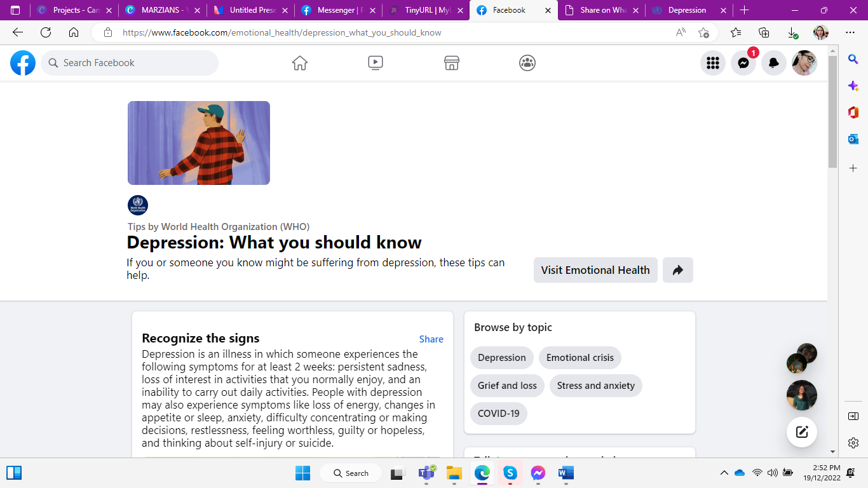Open File Explorer from taskbar

454,473
